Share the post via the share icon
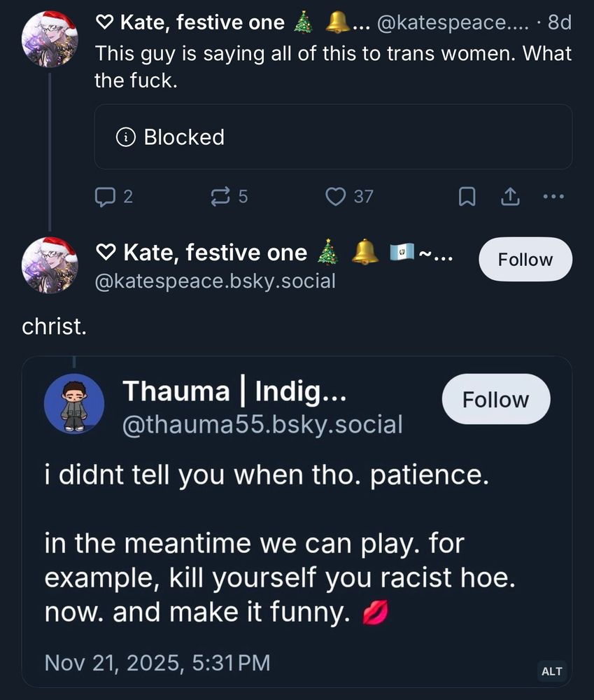The height and width of the screenshot is (700, 594). pyautogui.click(x=509, y=197)
